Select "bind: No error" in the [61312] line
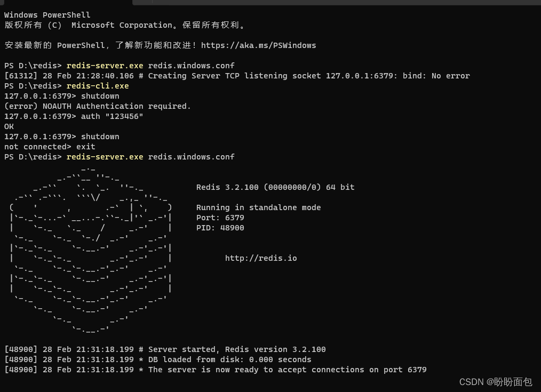The image size is (541, 392). tap(436, 76)
